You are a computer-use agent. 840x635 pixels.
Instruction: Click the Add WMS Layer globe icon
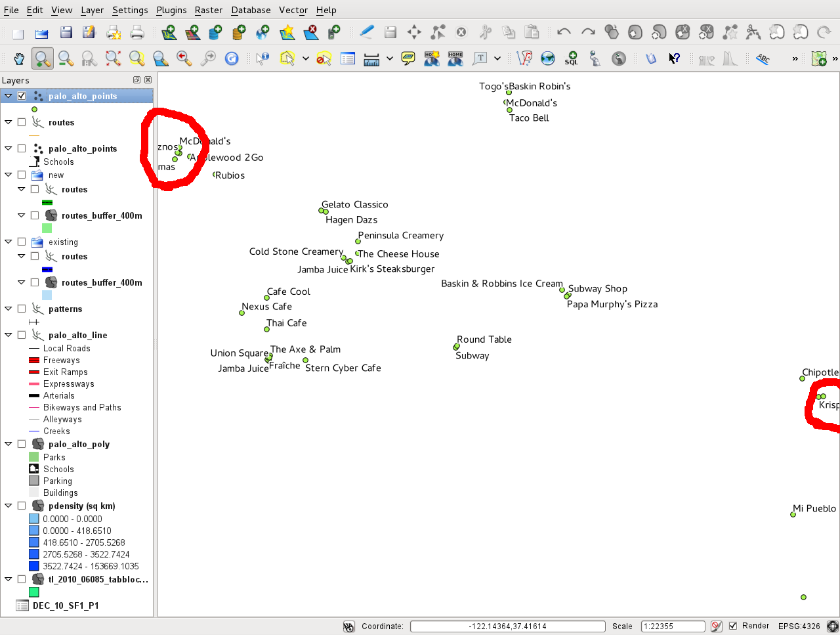263,32
